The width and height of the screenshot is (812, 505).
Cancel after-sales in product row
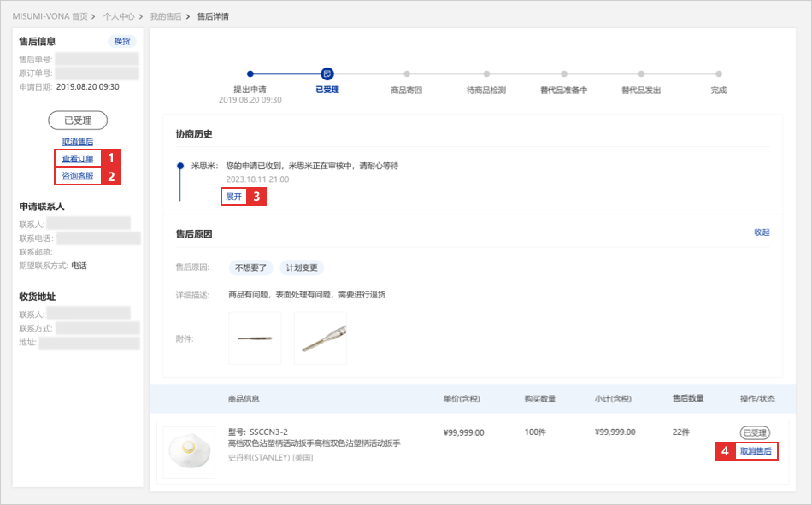(756, 451)
